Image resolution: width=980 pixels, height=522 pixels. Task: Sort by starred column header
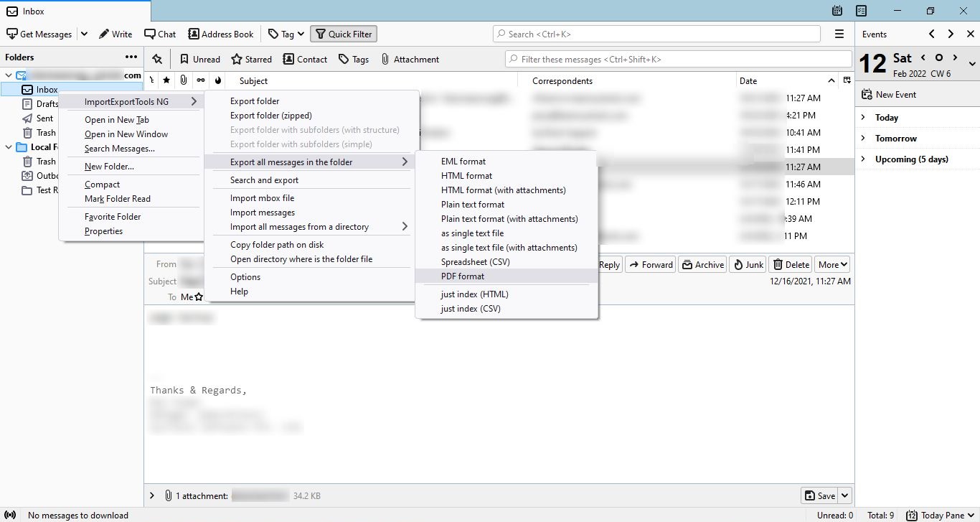[x=166, y=80]
